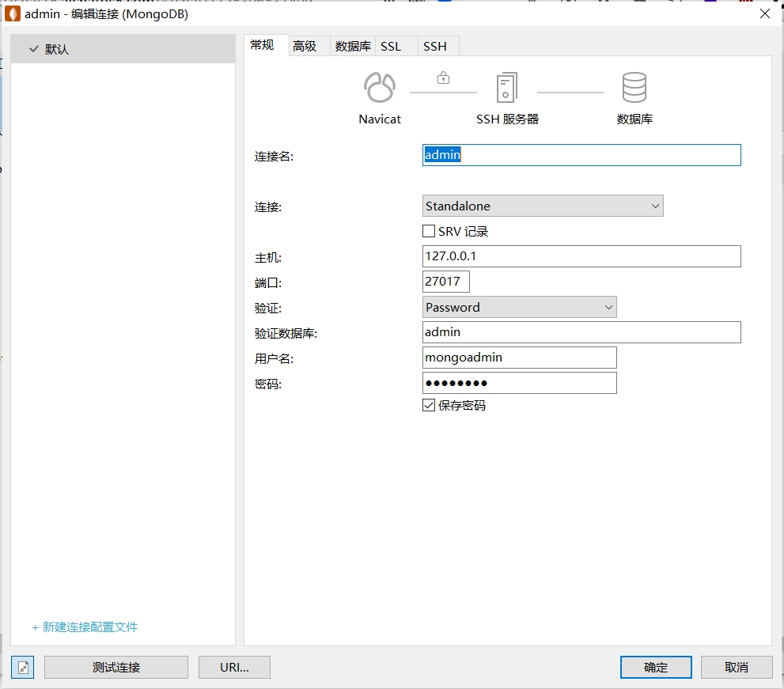Select the 默认 profile in the left list

pyautogui.click(x=123, y=49)
